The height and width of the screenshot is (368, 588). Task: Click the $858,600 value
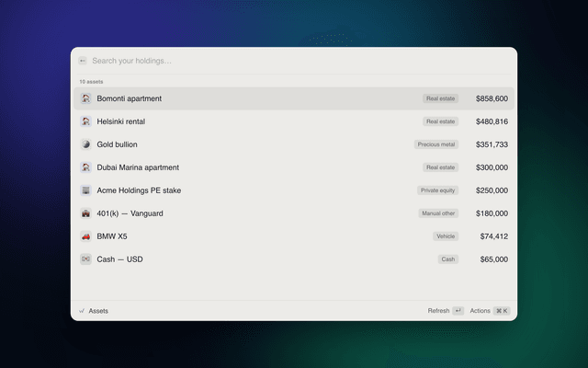coord(492,98)
